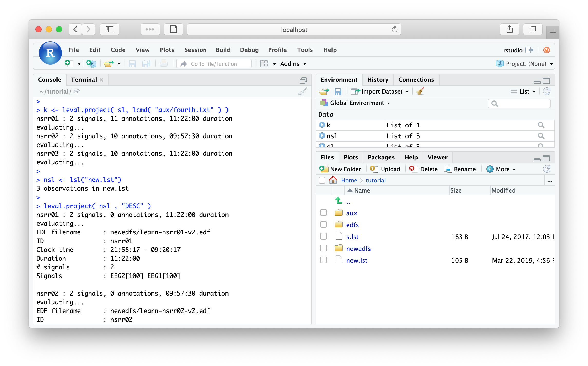Open the aux folder link

[x=351, y=213]
